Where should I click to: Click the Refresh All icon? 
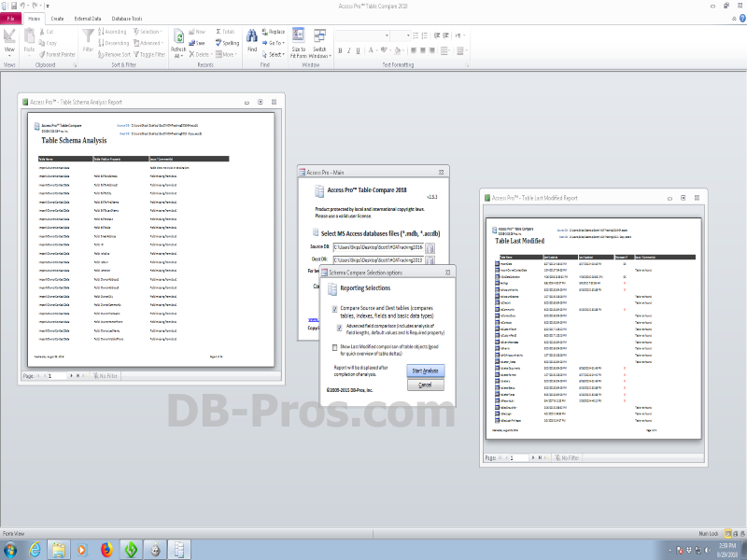178,36
